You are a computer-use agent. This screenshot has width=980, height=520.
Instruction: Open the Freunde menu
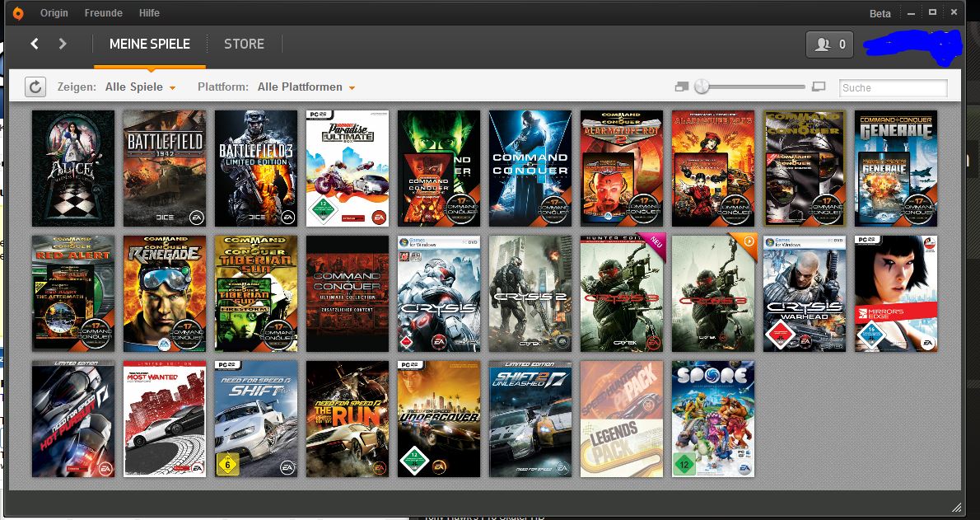pyautogui.click(x=104, y=12)
